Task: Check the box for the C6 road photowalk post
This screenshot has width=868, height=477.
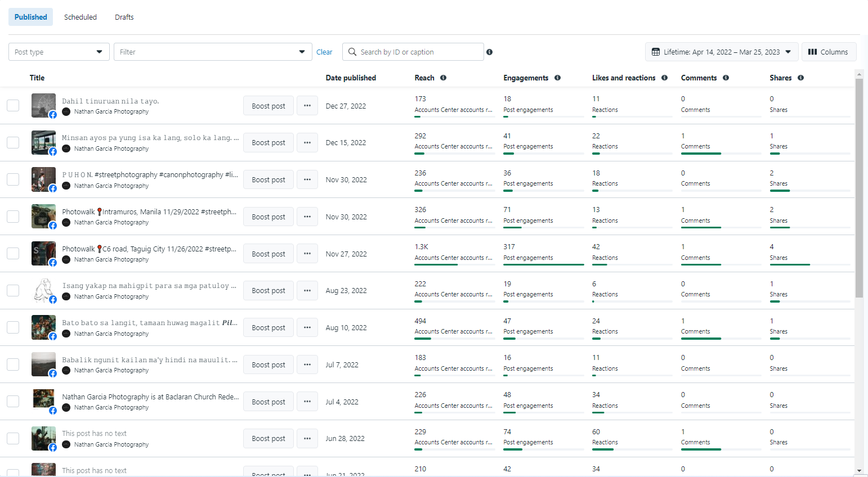Action: (13, 254)
